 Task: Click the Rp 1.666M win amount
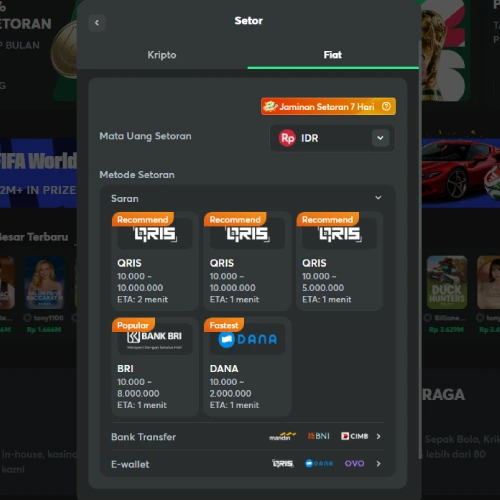[44, 330]
